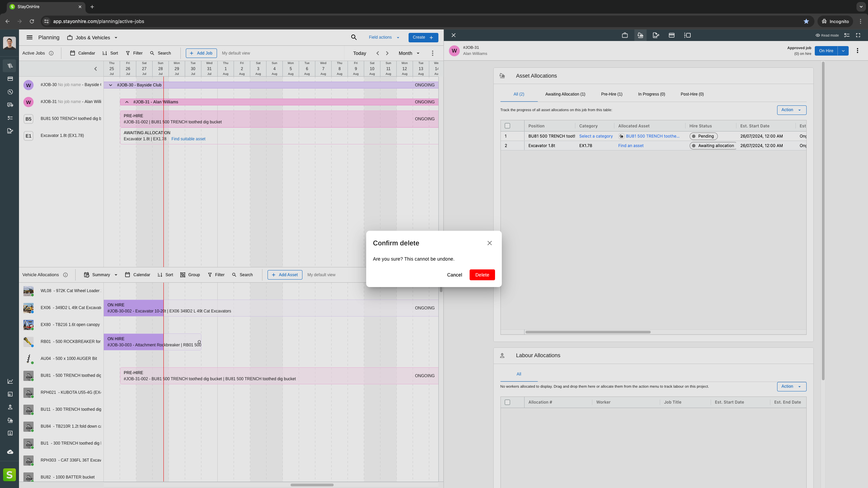Expand the JOB-30 Bayside Club row chevron

click(111, 85)
